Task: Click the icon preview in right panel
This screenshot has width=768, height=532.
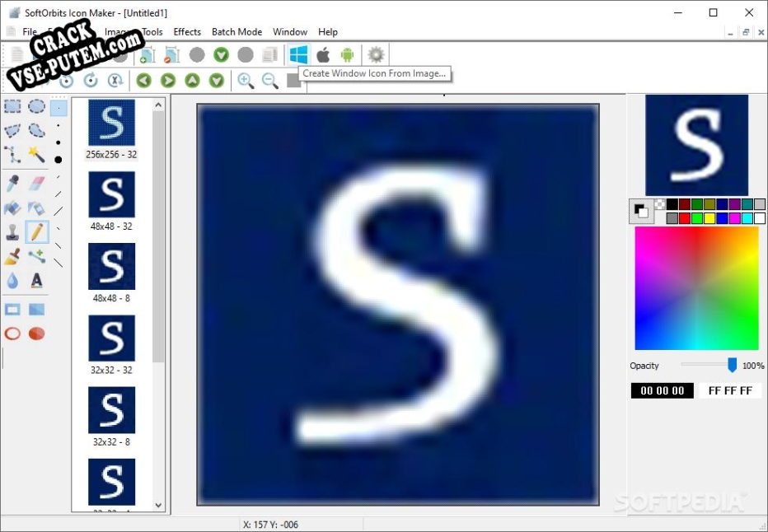Action: (696, 146)
